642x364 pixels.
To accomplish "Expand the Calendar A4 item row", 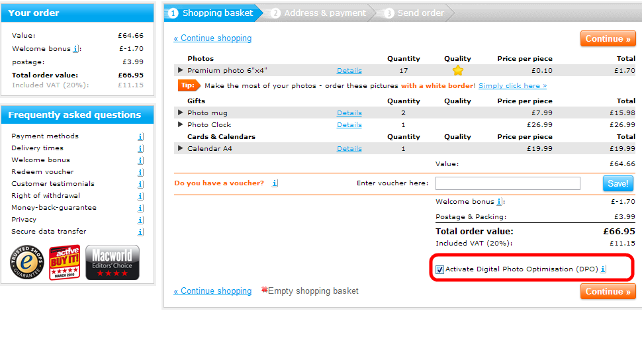I will [x=180, y=149].
